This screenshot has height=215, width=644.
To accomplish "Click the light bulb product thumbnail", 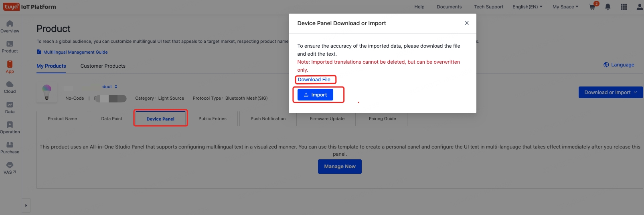I will click(47, 92).
